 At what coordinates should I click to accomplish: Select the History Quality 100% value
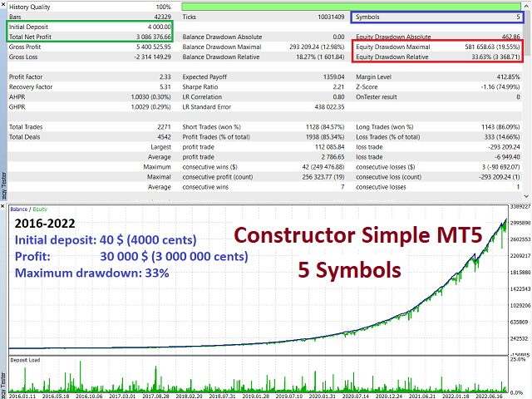point(164,7)
